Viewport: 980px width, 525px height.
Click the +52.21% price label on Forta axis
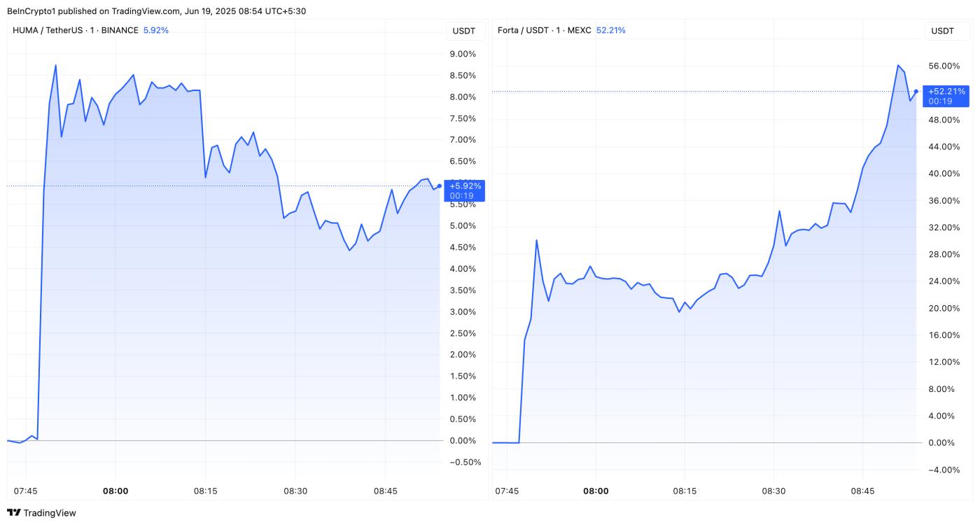click(x=946, y=92)
